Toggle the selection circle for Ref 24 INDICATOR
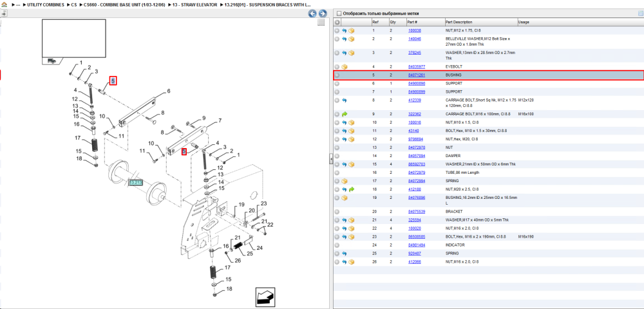 pos(337,245)
